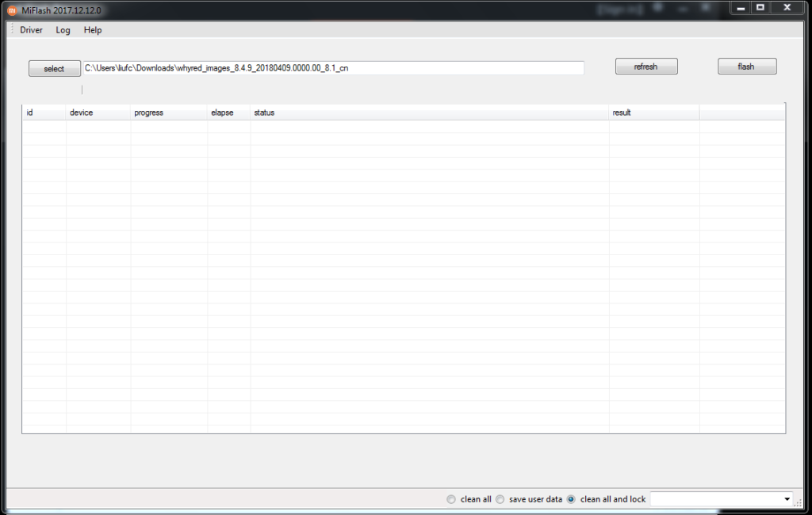The image size is (812, 515).
Task: Click the MiFlash app icon in title bar
Action: pyautogui.click(x=12, y=10)
